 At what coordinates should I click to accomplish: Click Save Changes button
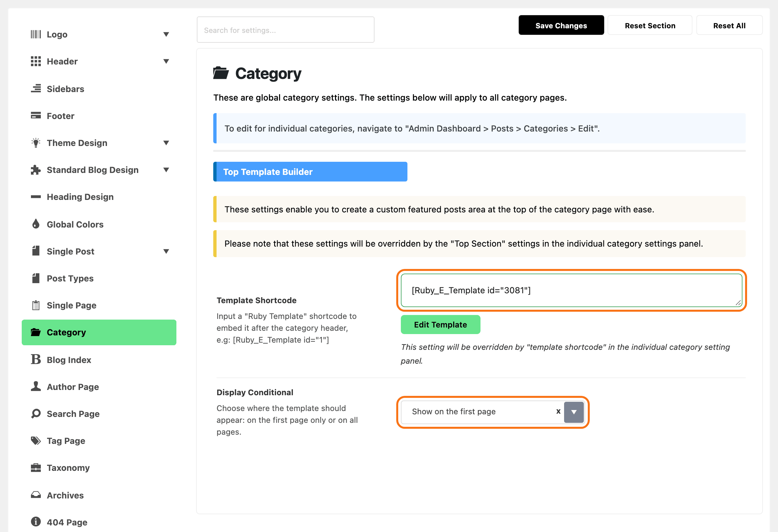[x=561, y=25]
